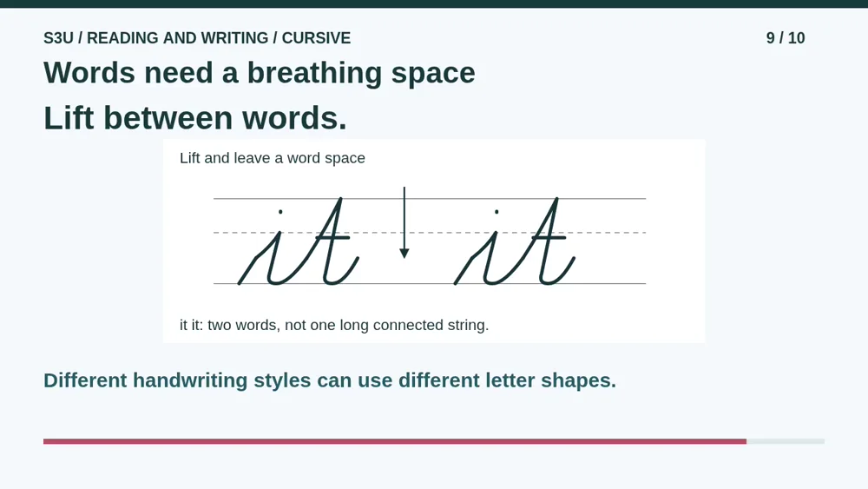Click the text 'it it: two words, not one long connected string.'
The image size is (868, 489).
(x=334, y=325)
